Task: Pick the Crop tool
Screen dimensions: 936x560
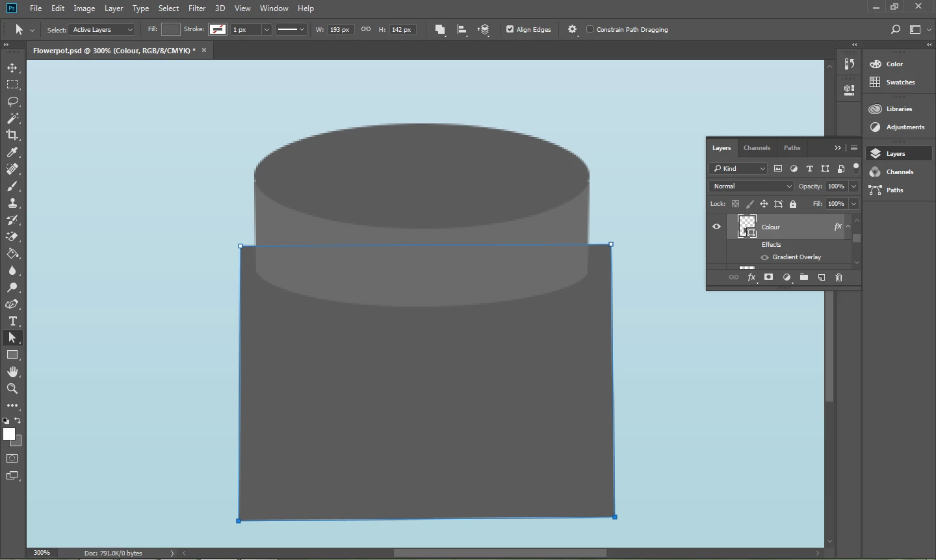Action: 12,135
